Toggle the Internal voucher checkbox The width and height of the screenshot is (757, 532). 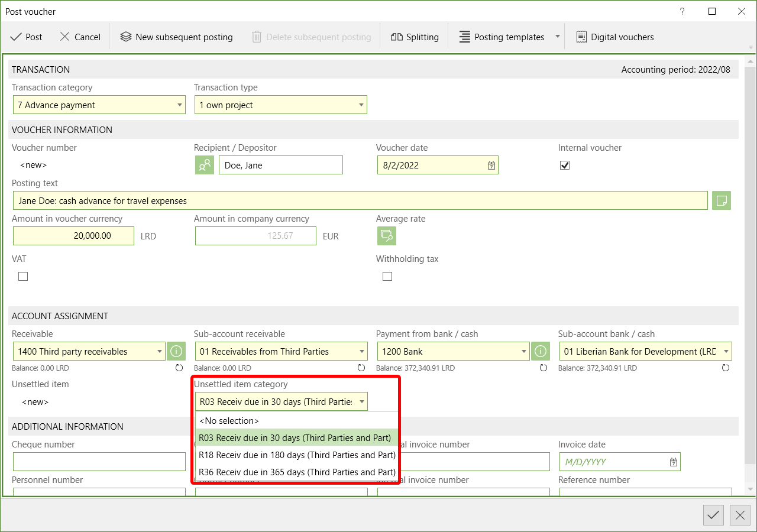(x=565, y=166)
